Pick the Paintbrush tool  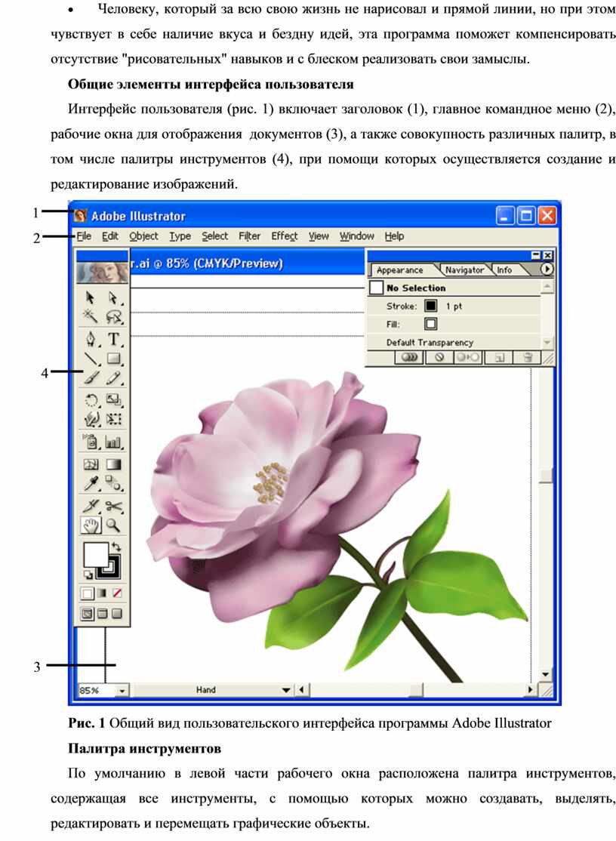point(91,378)
